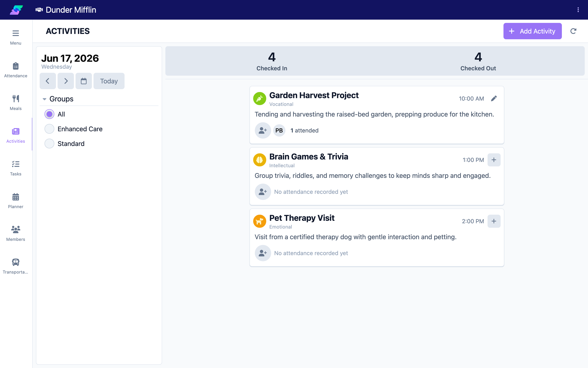Click Dunder Mifflin organization name
Viewport: 588px width, 368px height.
(71, 10)
